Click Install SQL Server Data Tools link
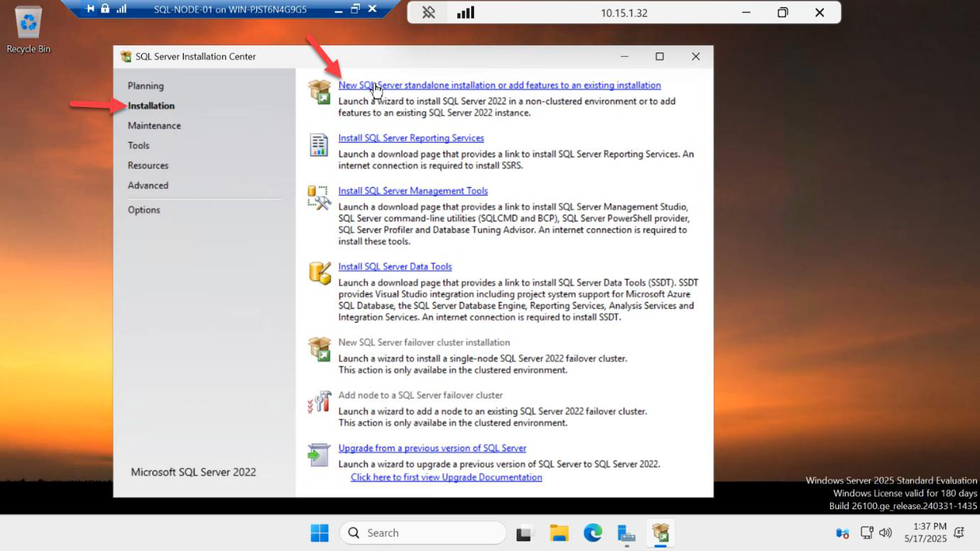Screen dimensions: 980x551 [x=395, y=267]
